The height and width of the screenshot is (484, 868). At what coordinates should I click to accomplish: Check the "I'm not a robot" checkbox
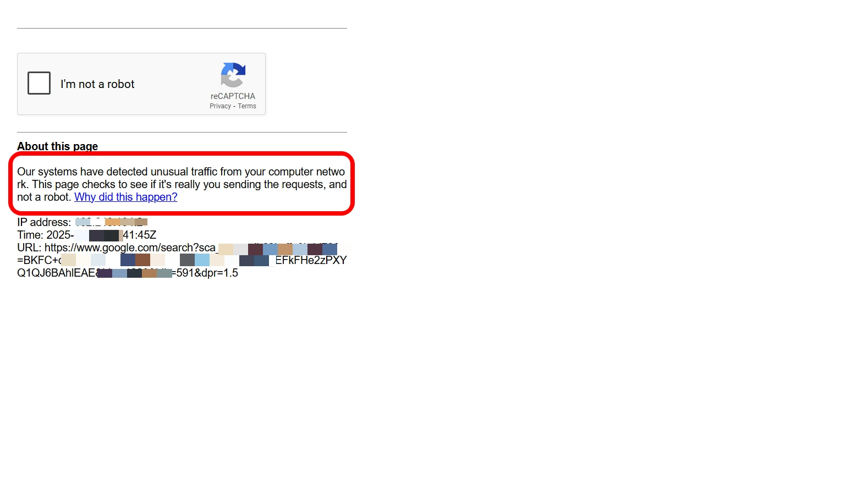[x=39, y=83]
